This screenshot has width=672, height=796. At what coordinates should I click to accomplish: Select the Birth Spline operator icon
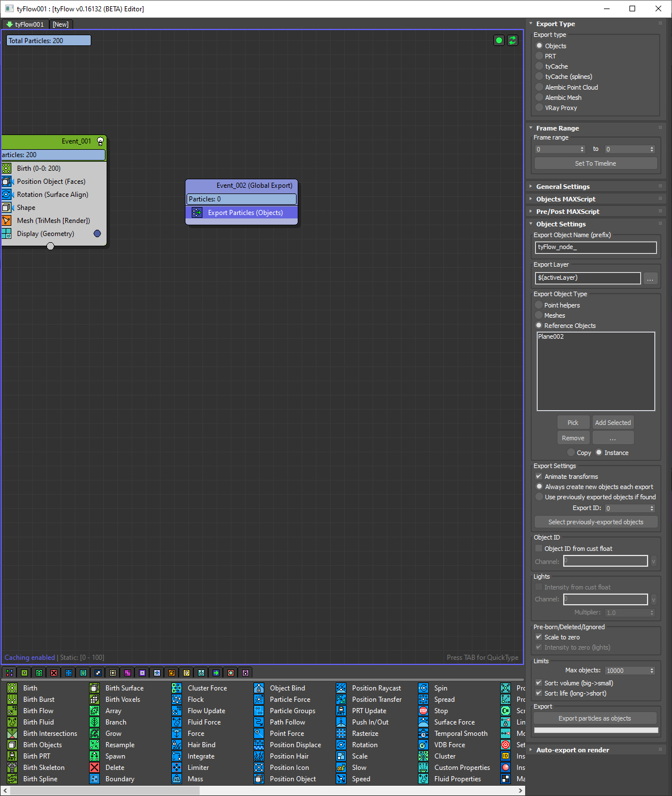12,779
